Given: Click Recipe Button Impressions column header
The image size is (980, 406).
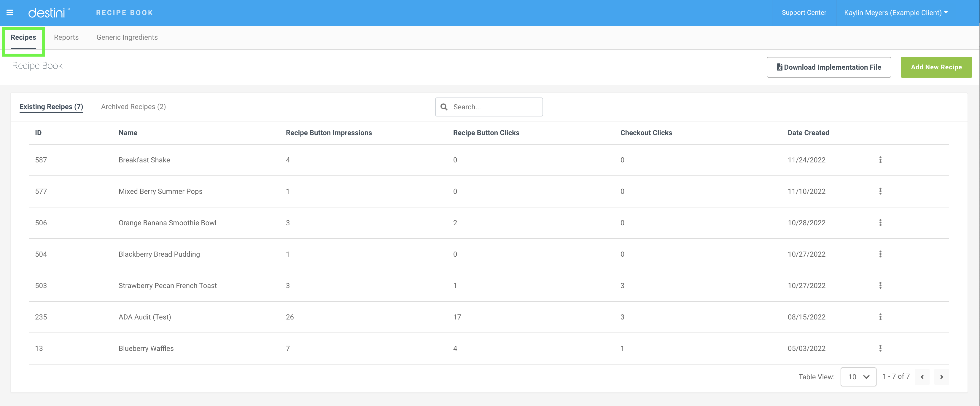Looking at the screenshot, I should [329, 133].
